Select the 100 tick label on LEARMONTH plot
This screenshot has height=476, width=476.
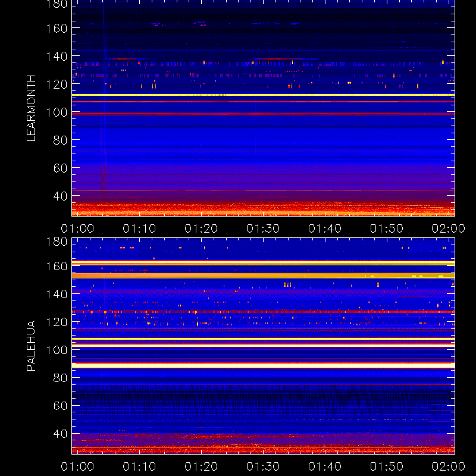[57, 112]
